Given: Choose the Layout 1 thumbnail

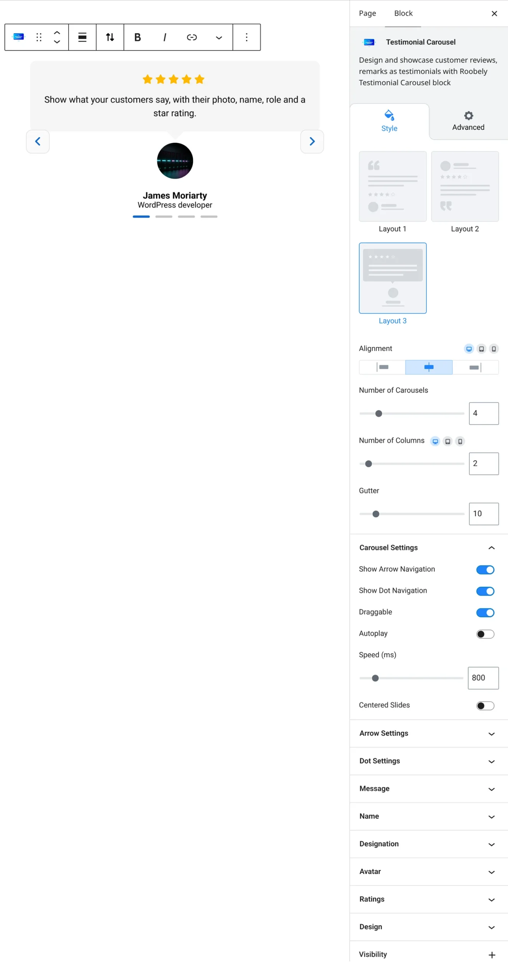Looking at the screenshot, I should click(393, 186).
